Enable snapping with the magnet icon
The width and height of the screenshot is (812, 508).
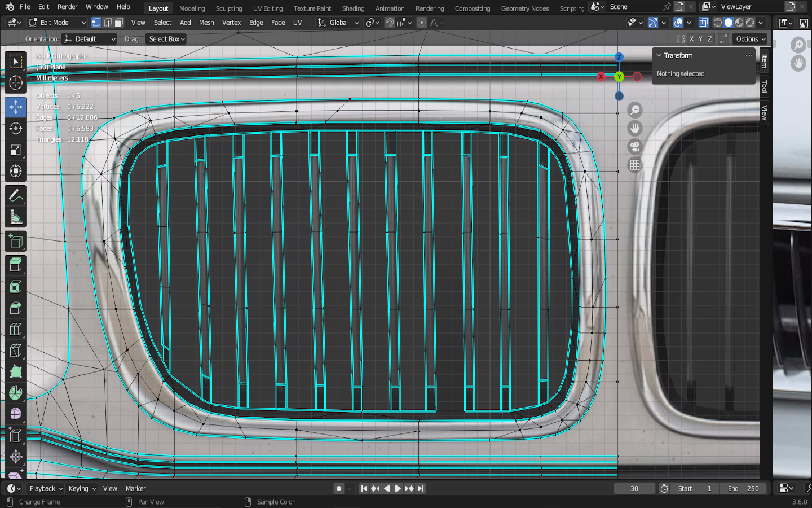[390, 23]
